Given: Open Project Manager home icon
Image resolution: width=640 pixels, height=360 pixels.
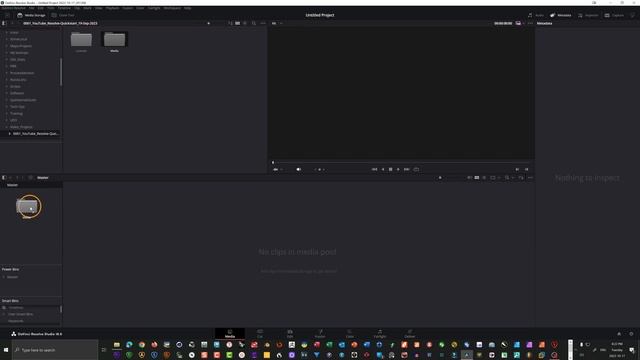Looking at the screenshot, I should (619, 333).
